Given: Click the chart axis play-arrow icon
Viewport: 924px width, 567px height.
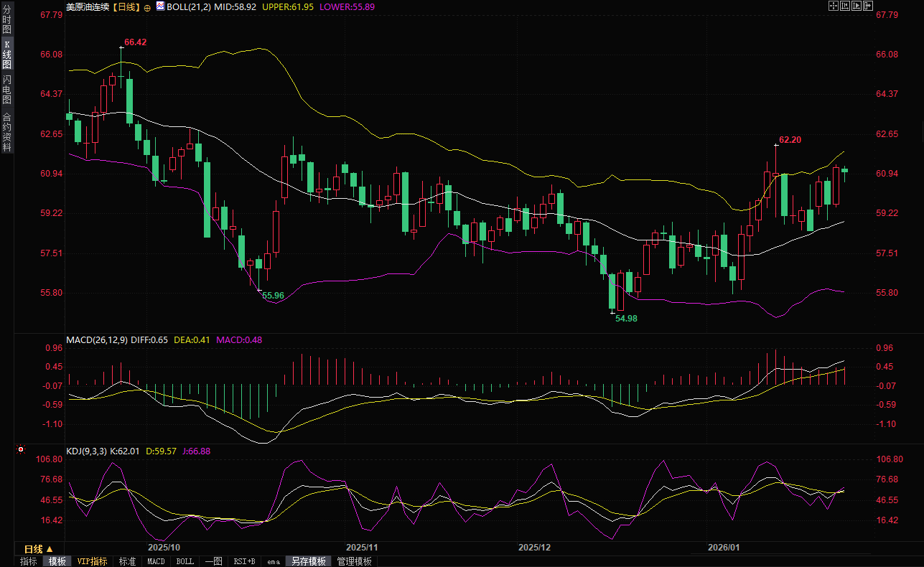Looking at the screenshot, I should pos(857,6).
